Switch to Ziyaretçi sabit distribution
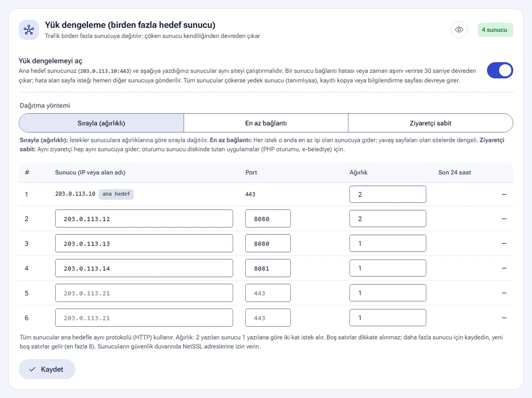The height and width of the screenshot is (398, 532). [x=430, y=123]
